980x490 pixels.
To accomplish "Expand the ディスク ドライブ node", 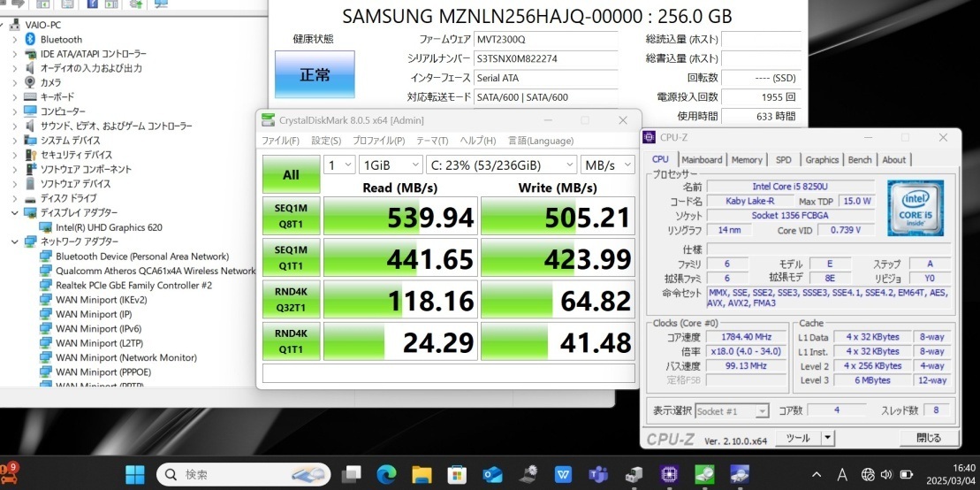I will click(15, 198).
